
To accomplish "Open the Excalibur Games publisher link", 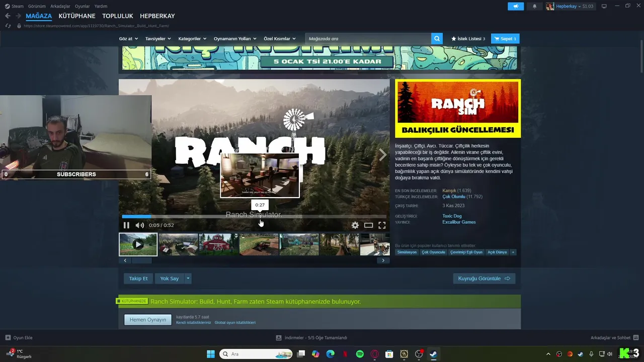I will 459,222.
